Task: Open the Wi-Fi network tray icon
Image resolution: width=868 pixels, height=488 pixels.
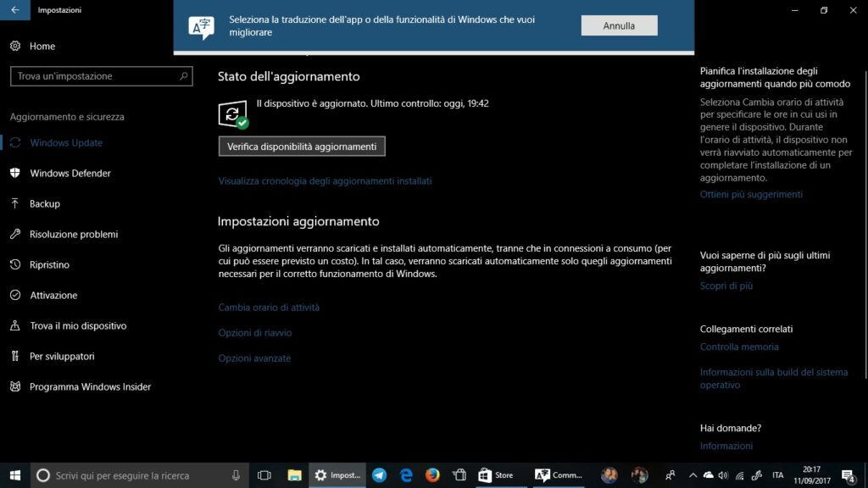Action: (739, 475)
